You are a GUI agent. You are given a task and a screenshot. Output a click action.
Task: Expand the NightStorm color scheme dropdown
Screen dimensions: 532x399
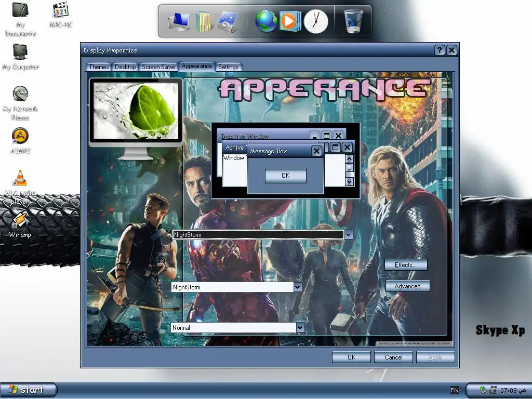coord(298,287)
